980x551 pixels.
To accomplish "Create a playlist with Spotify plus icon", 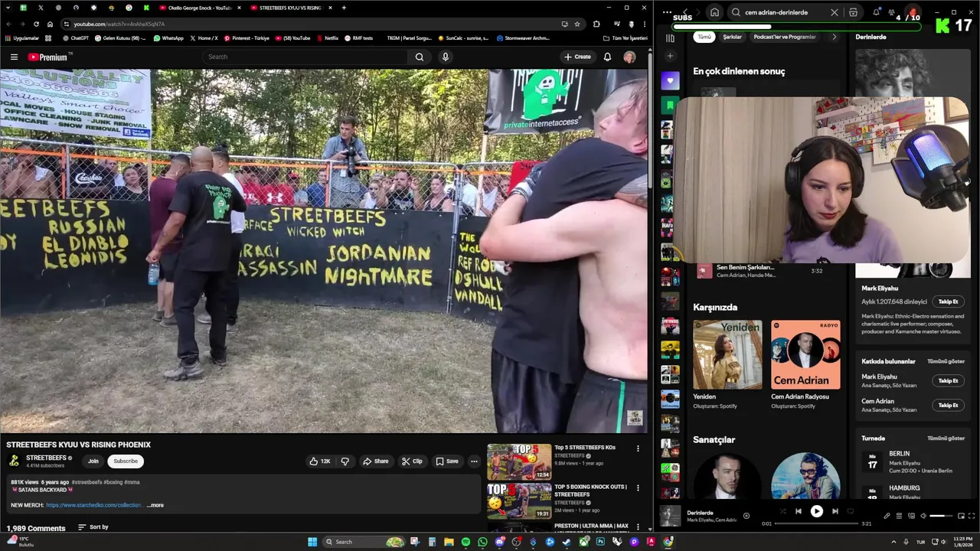I will point(670,56).
